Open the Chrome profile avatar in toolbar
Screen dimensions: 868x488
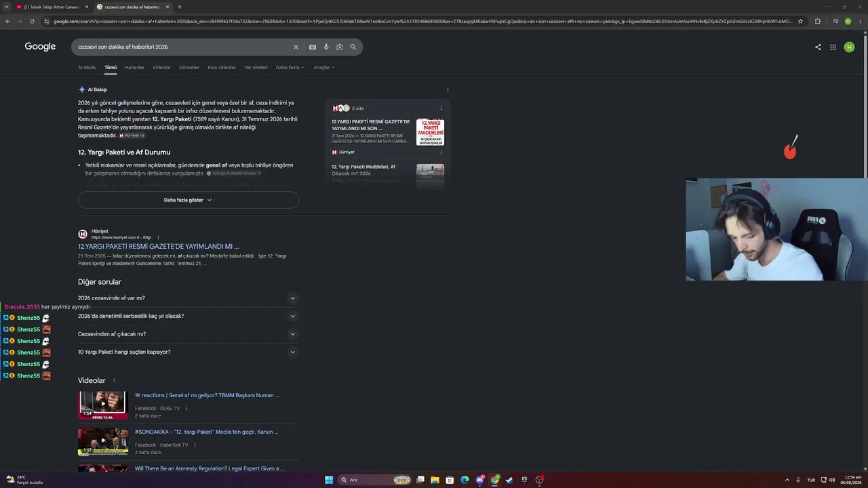[848, 21]
